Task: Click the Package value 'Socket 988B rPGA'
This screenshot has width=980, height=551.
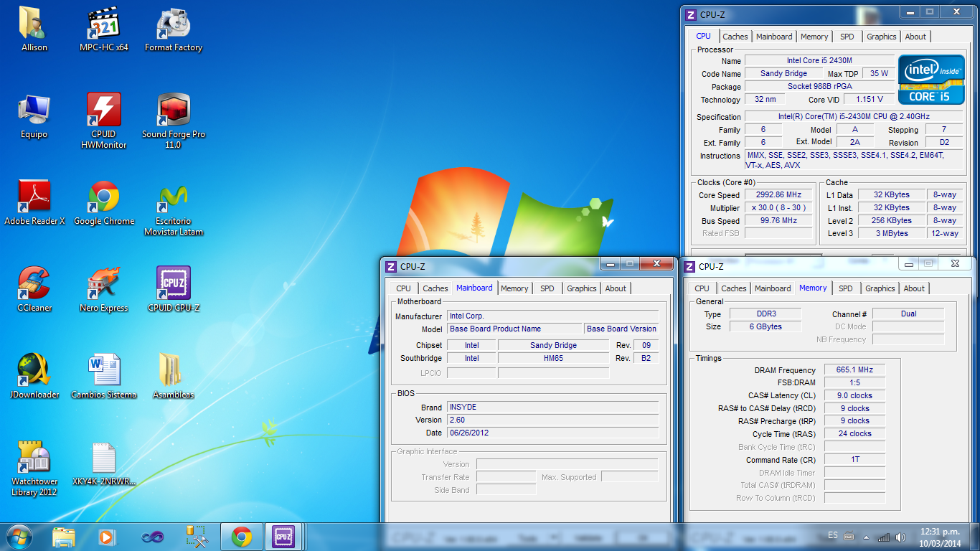Action: [819, 86]
